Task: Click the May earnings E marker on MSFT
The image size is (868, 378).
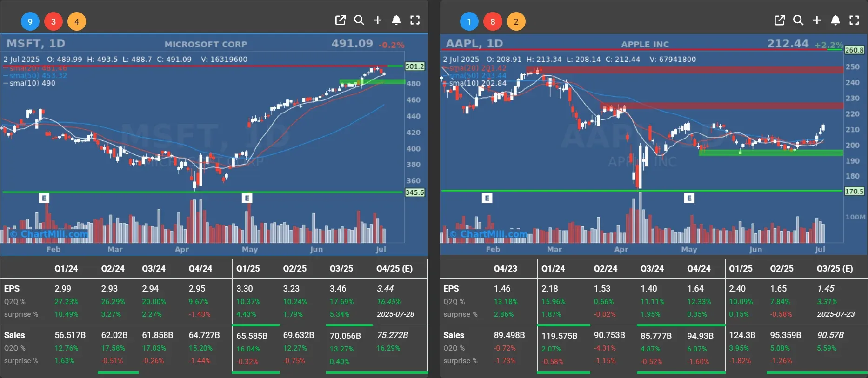Action: point(247,198)
